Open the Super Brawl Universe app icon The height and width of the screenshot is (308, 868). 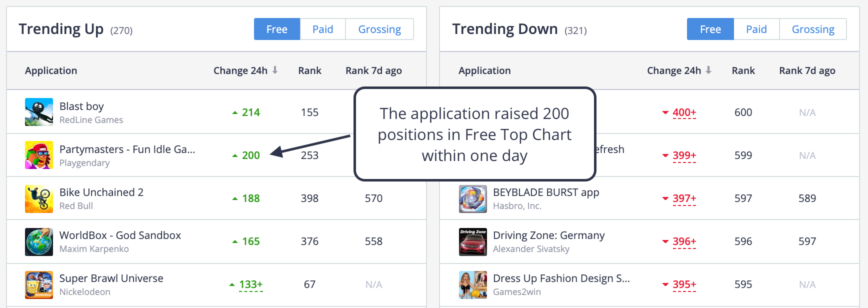point(39,284)
